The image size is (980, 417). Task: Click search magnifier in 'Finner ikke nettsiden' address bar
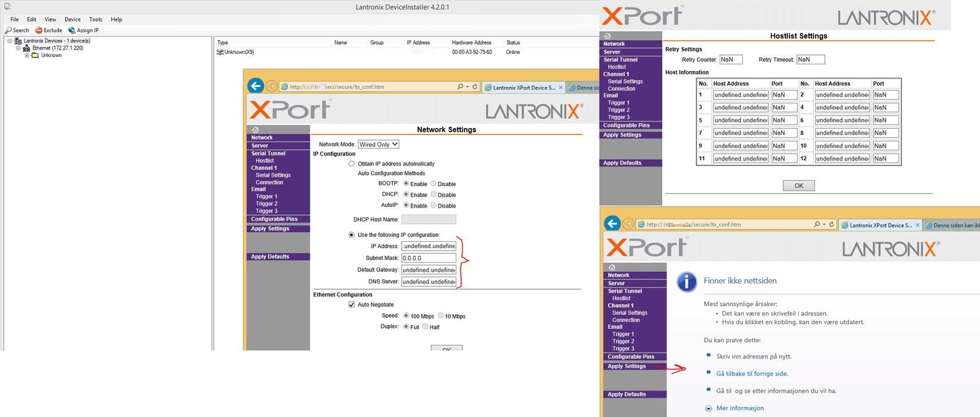pos(817,225)
